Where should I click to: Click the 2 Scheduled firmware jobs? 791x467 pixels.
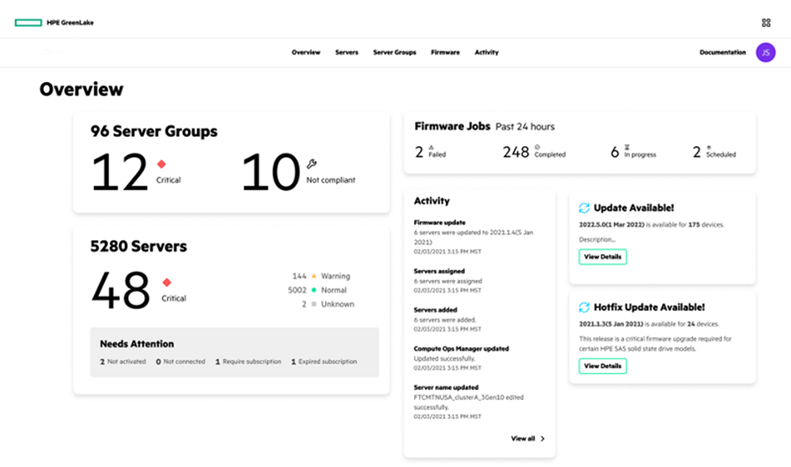[714, 152]
